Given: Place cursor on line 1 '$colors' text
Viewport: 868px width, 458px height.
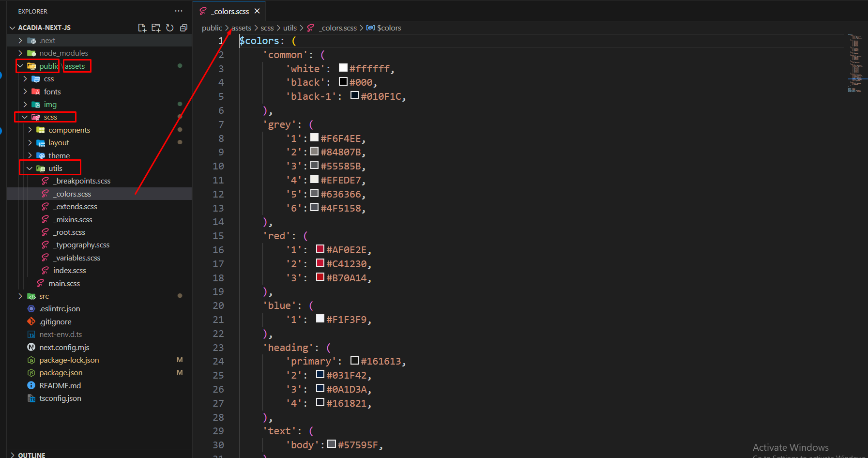Looking at the screenshot, I should (x=259, y=41).
